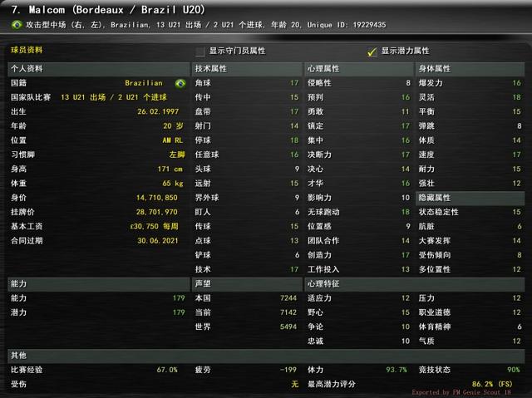This screenshot has width=532, height=398.
Task: Click the 工作投入 attribute row
Action: [358, 269]
